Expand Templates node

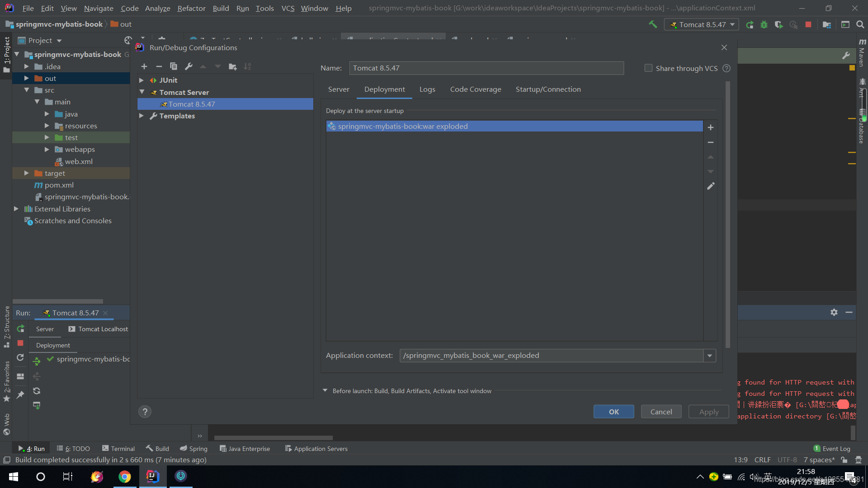(142, 116)
